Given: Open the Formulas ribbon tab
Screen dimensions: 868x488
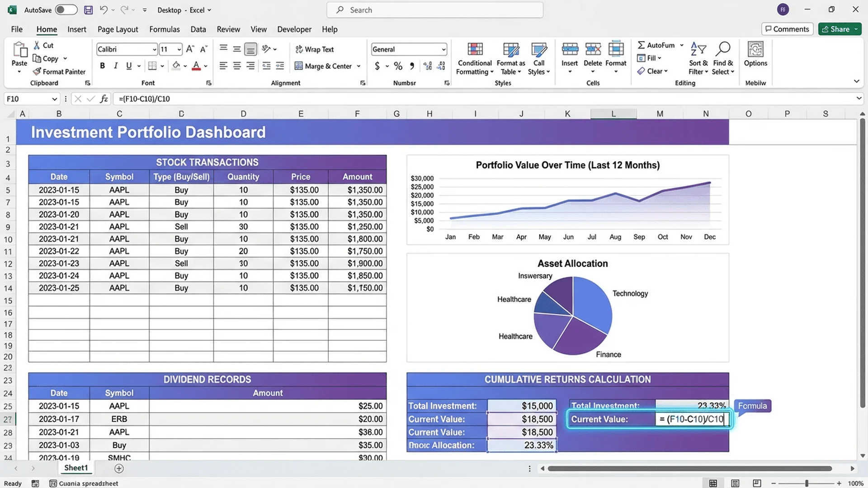Looking at the screenshot, I should pos(165,29).
